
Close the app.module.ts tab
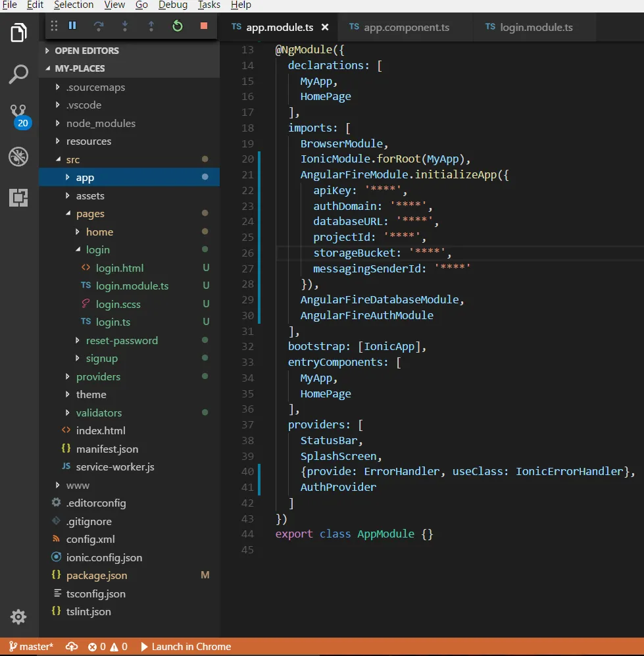click(325, 28)
